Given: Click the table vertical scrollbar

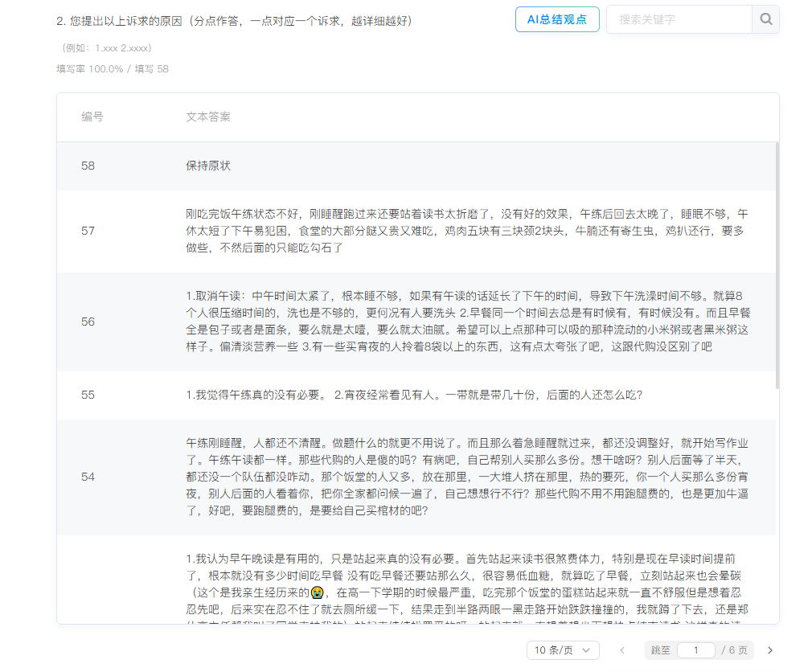Looking at the screenshot, I should click(x=777, y=265).
